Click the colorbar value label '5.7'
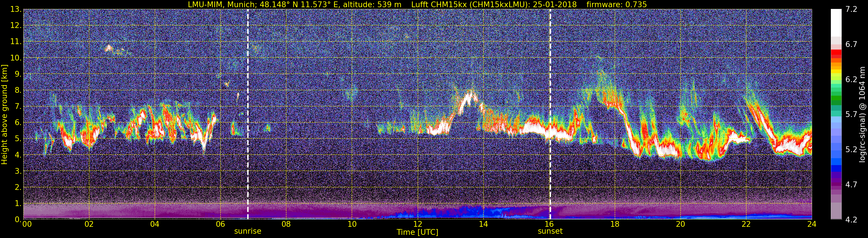The image size is (868, 238). (851, 114)
